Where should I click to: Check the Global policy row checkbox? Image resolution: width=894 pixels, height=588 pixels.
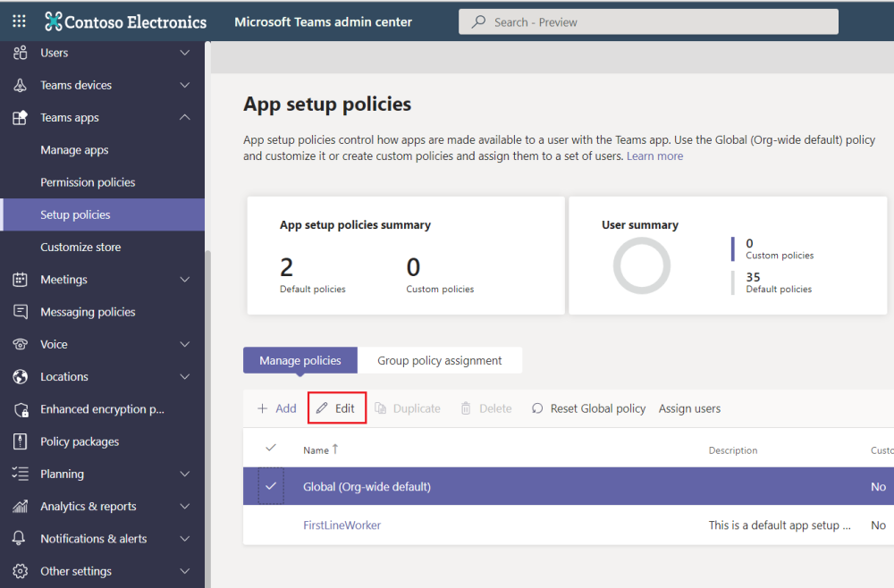(x=272, y=486)
